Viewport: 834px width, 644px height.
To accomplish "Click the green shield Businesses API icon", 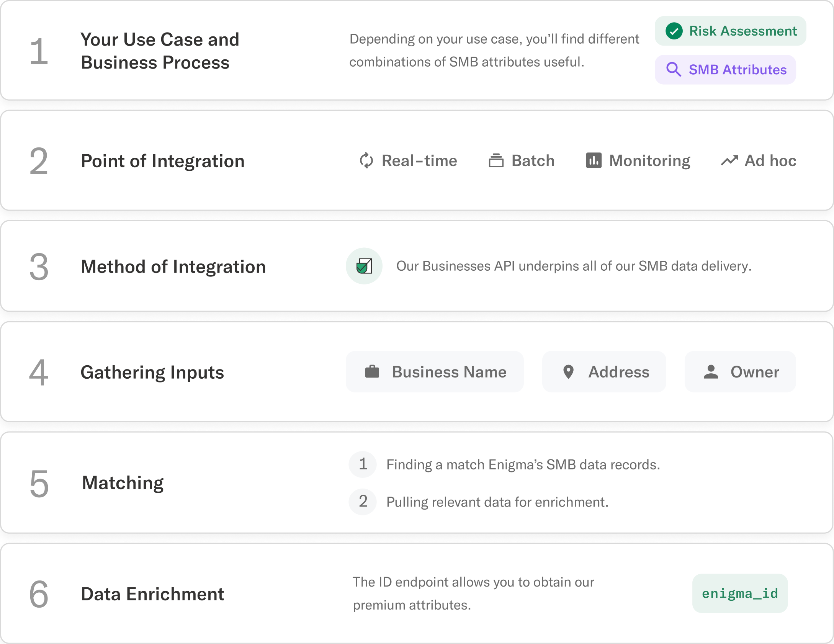I will tap(364, 266).
